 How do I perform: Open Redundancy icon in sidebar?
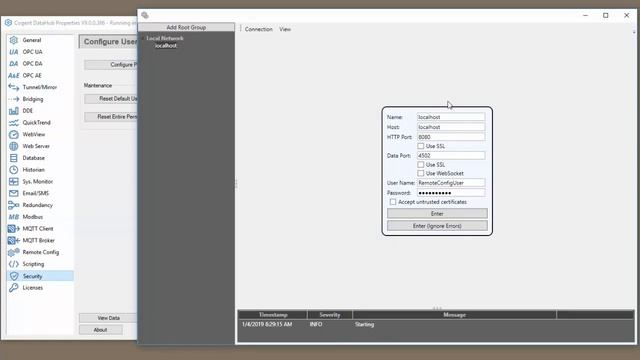pyautogui.click(x=13, y=205)
